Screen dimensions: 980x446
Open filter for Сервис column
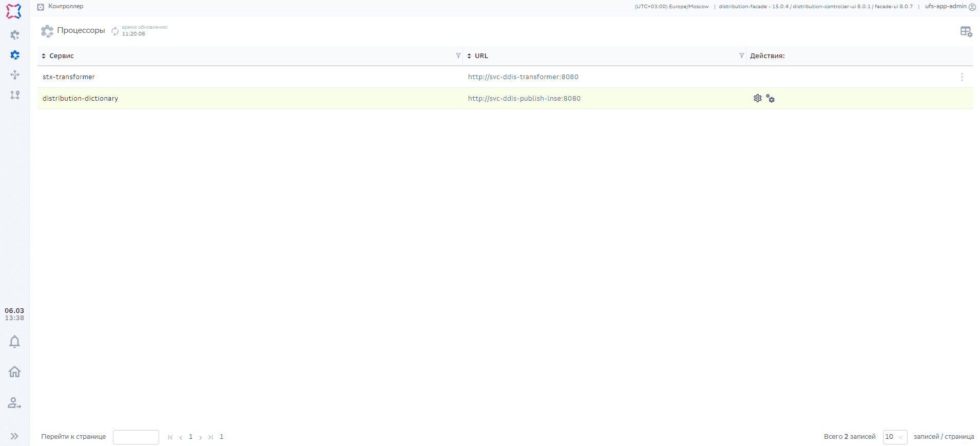[458, 55]
